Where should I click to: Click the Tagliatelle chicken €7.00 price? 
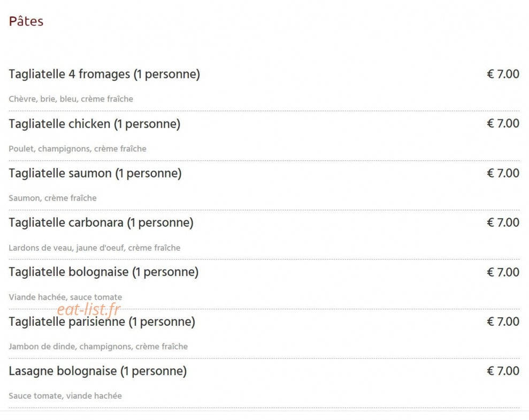point(503,124)
